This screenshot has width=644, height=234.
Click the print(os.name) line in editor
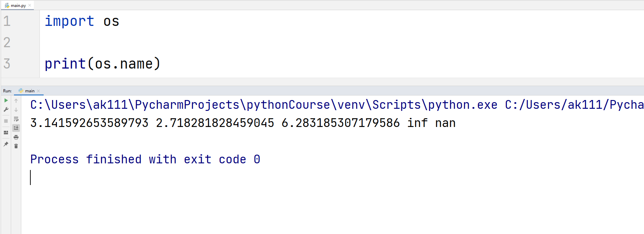102,63
